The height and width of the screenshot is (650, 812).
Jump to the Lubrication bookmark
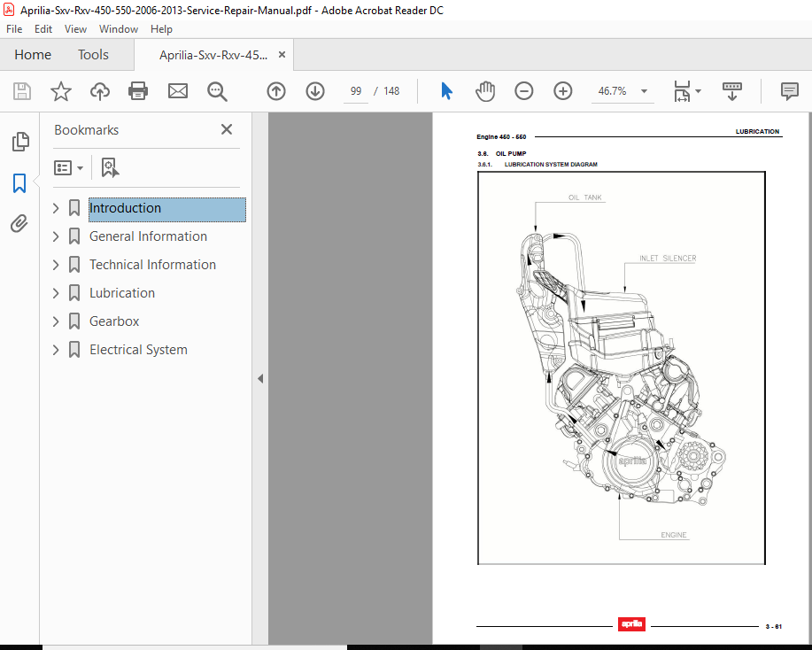tap(121, 293)
